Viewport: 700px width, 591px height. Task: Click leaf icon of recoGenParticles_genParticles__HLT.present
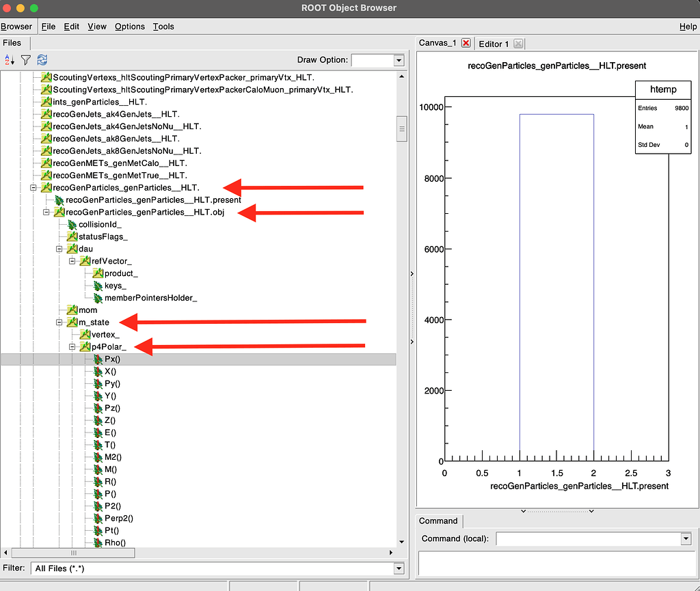click(59, 200)
